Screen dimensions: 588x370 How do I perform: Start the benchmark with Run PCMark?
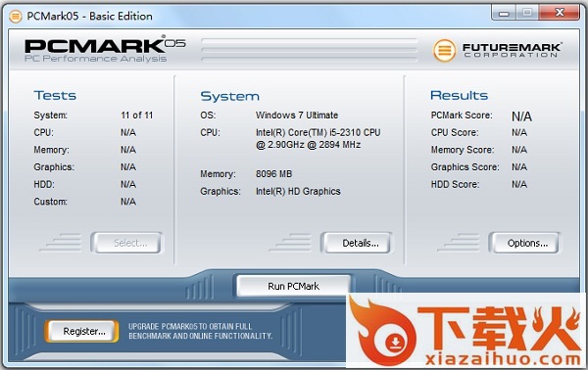pyautogui.click(x=294, y=286)
